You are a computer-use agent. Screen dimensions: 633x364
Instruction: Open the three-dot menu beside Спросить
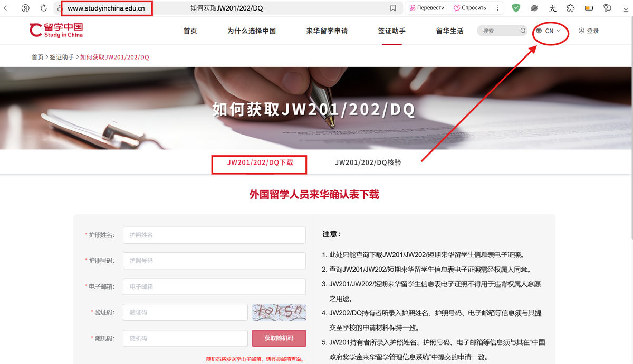497,8
